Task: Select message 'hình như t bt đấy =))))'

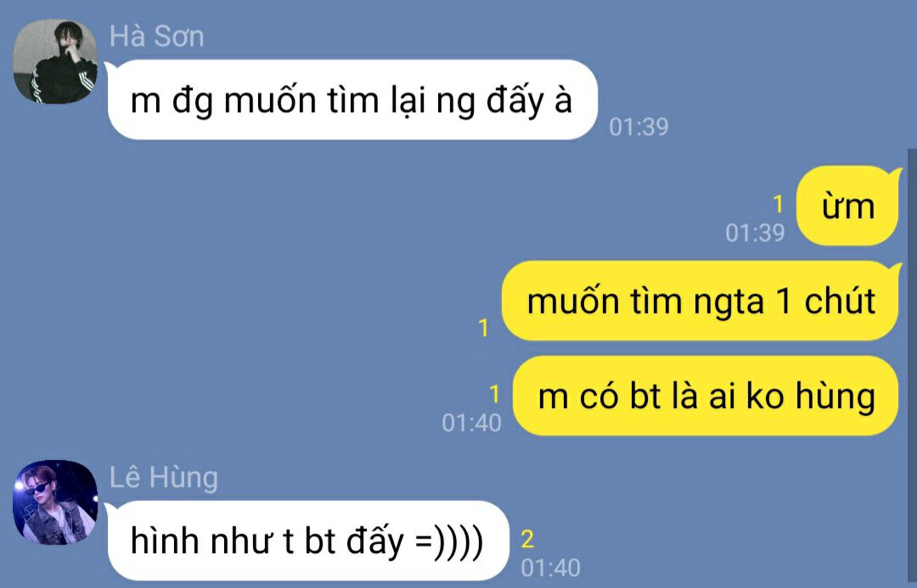Action: [307, 540]
